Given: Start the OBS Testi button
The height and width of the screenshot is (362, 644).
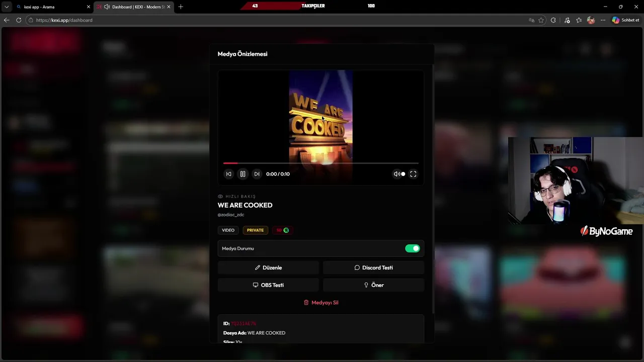Looking at the screenshot, I should (x=268, y=285).
